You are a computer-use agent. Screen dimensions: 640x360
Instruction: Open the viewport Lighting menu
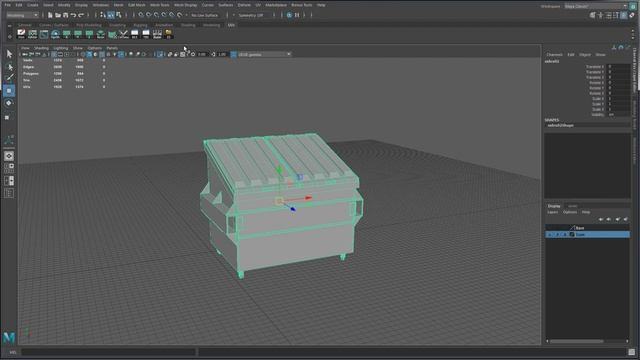point(61,48)
